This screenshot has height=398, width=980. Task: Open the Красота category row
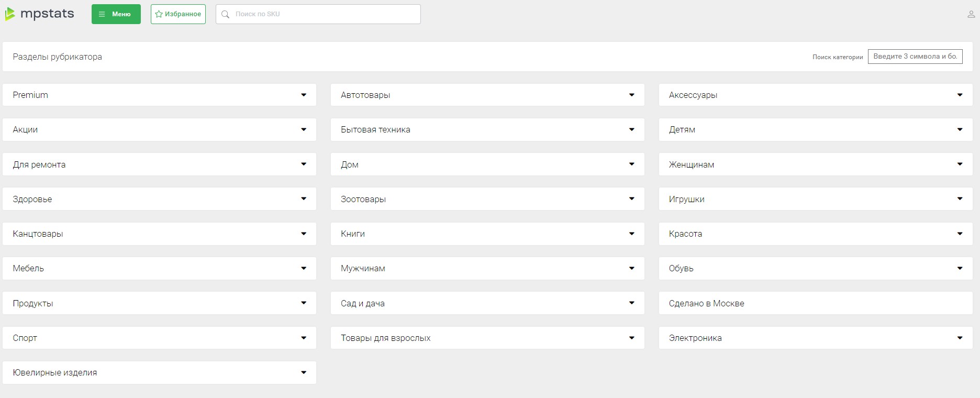[x=816, y=234]
